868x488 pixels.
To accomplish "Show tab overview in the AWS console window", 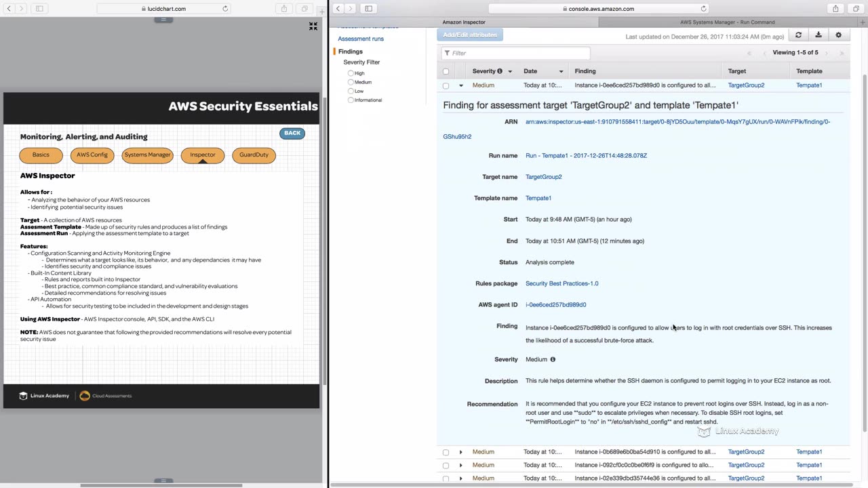I will click(x=856, y=9).
